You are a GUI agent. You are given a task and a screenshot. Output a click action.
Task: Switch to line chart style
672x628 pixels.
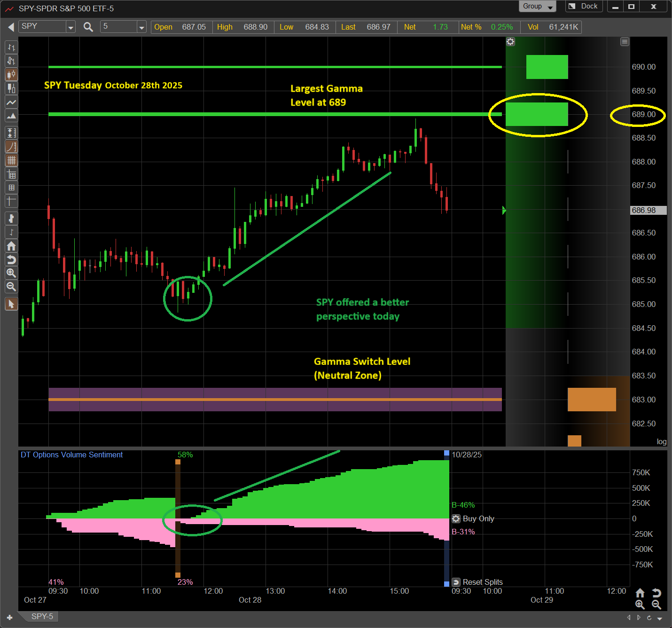coord(11,102)
